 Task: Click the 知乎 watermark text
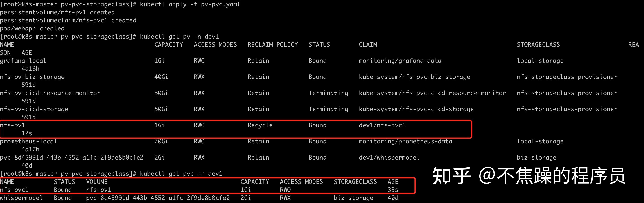451,176
